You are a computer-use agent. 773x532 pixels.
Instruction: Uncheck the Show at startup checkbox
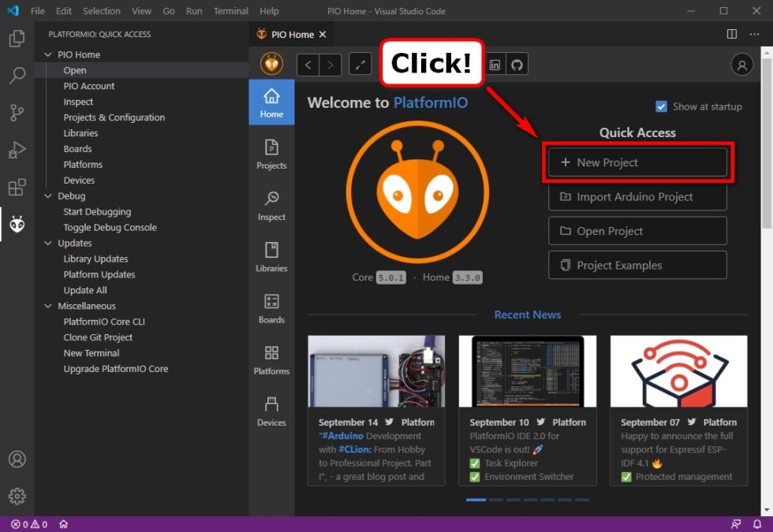[661, 106]
